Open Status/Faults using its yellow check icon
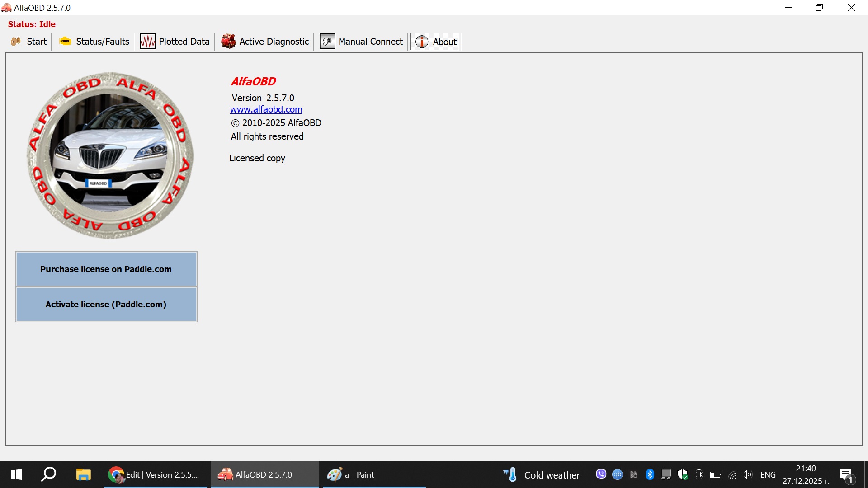Viewport: 868px width, 488px height. click(x=65, y=41)
